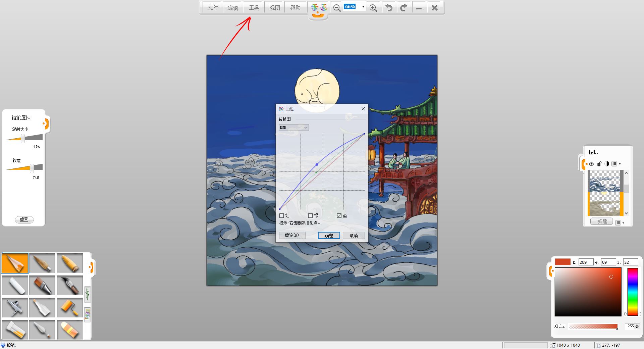Uncheck the 蓝 channel checkbox

[x=339, y=216]
